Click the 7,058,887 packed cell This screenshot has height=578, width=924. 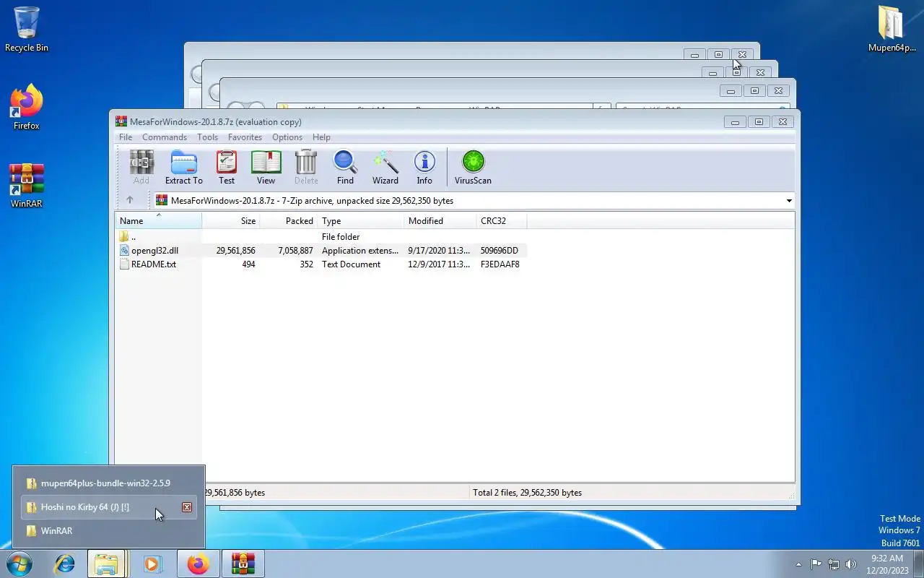295,251
